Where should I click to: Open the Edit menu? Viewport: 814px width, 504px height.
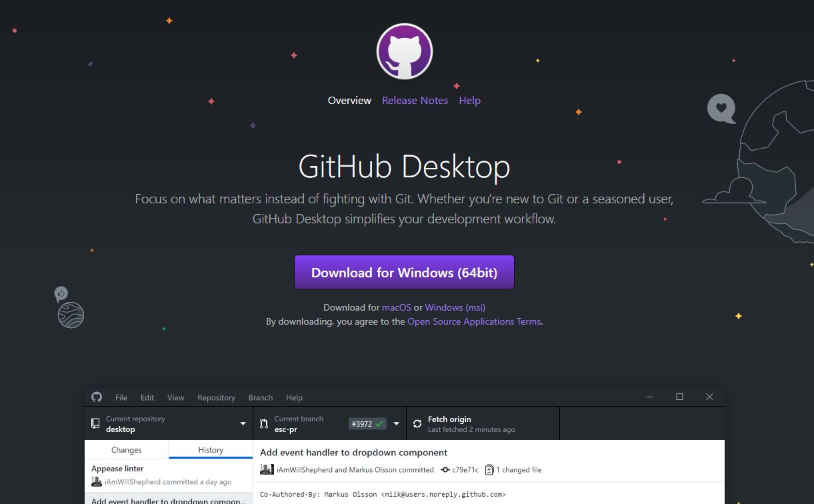[x=147, y=397]
